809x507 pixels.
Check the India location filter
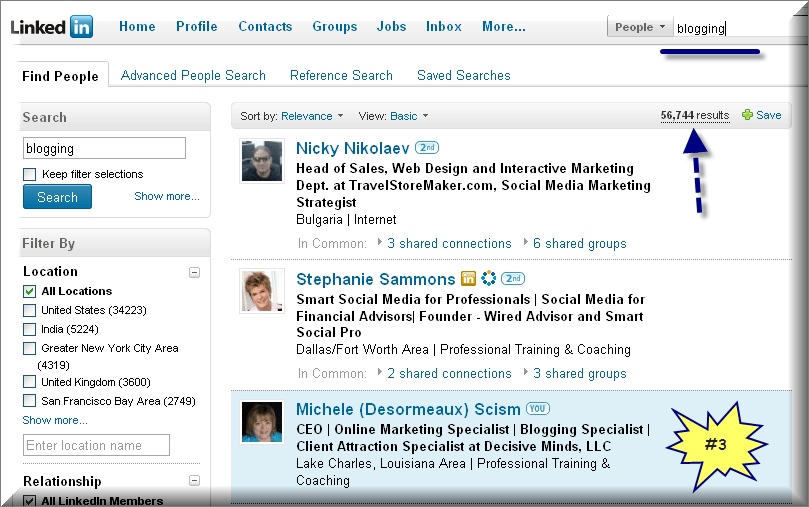point(29,329)
